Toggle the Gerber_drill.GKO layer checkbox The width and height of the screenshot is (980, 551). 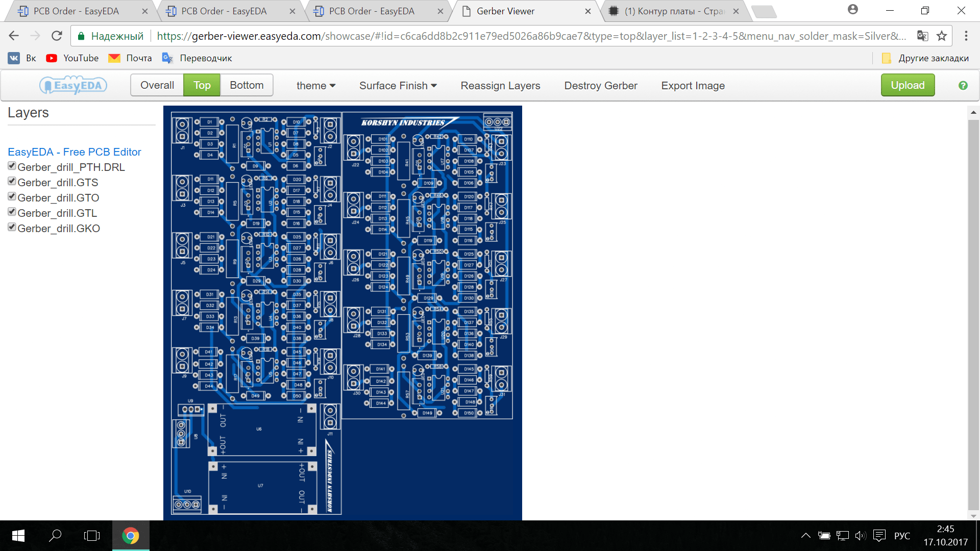point(12,228)
